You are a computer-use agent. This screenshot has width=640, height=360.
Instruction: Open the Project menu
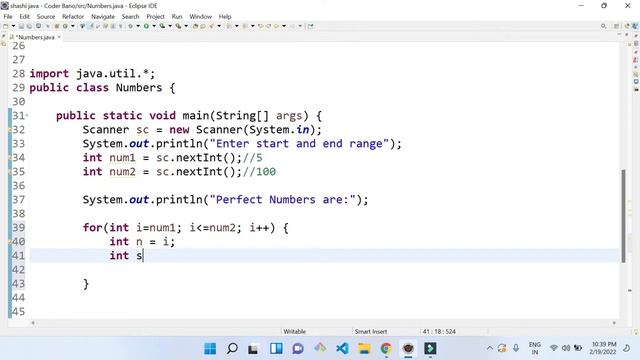(156, 16)
